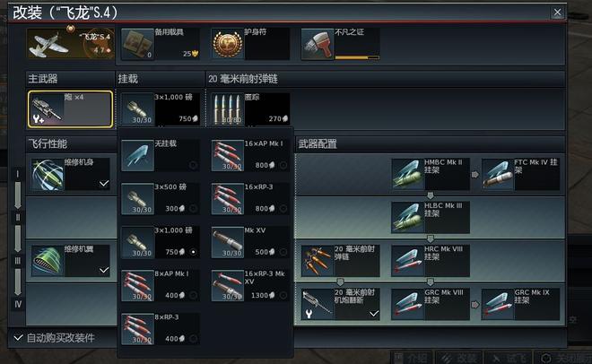Pick the 无挂载 no-payload radio option

[x=194, y=165]
